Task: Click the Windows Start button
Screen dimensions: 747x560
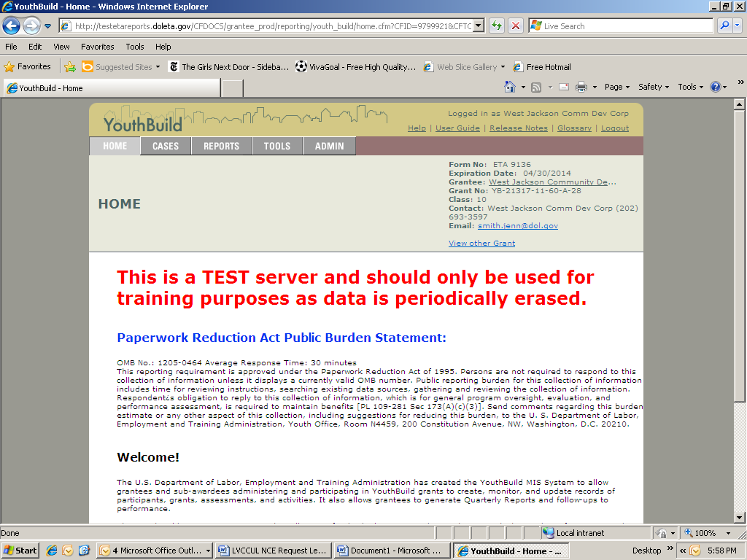Action: click(20, 551)
